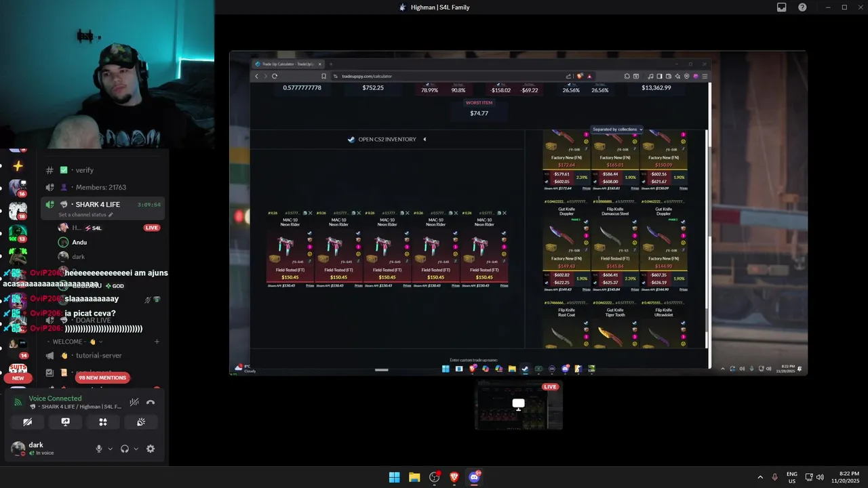Toggle checkbox beside -$602.05 price

click(x=547, y=182)
